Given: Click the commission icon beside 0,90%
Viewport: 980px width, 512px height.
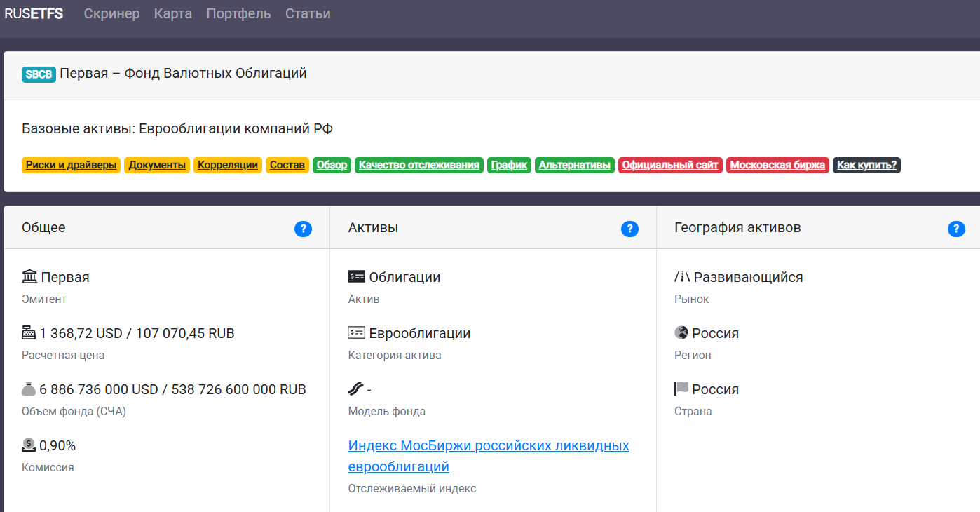Looking at the screenshot, I should 29,445.
